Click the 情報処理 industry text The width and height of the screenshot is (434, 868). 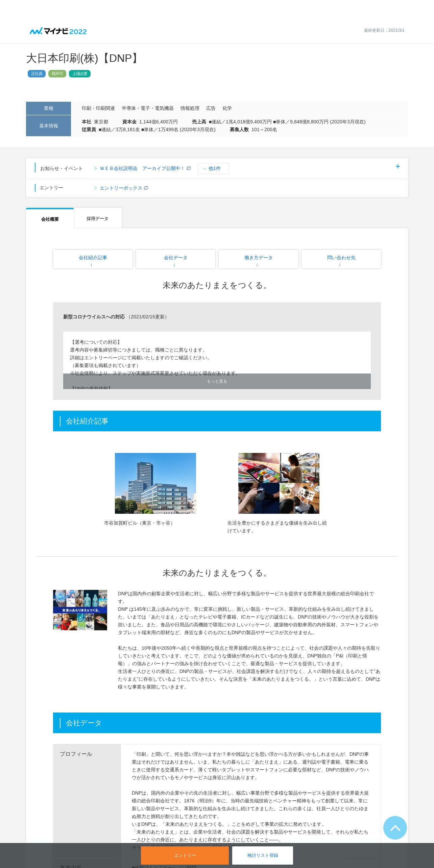190,108
